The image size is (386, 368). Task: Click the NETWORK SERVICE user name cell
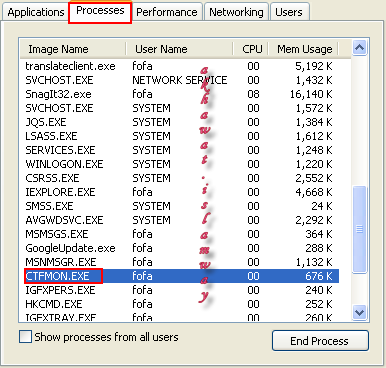pos(180,80)
